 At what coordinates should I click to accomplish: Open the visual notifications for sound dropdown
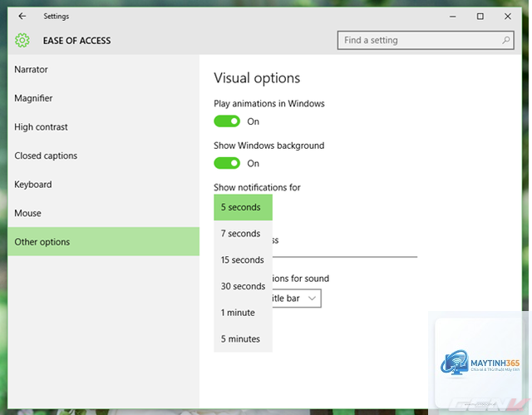[297, 299]
